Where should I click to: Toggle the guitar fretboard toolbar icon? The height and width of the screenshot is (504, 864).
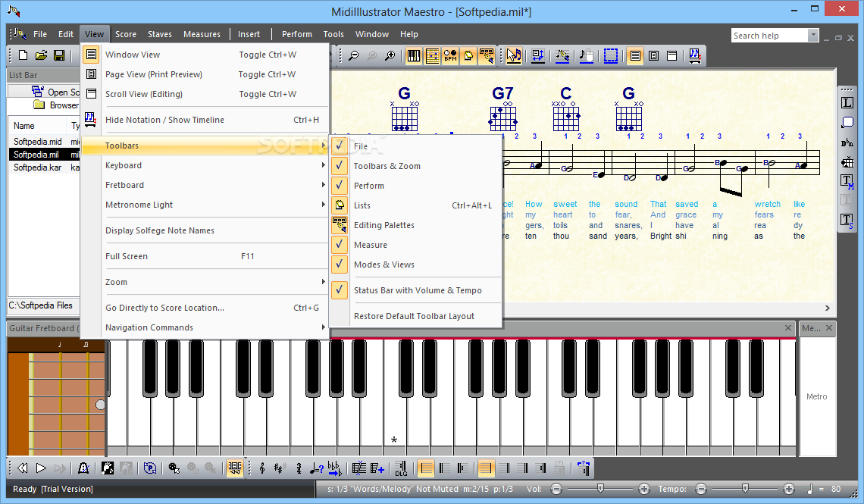pos(432,55)
